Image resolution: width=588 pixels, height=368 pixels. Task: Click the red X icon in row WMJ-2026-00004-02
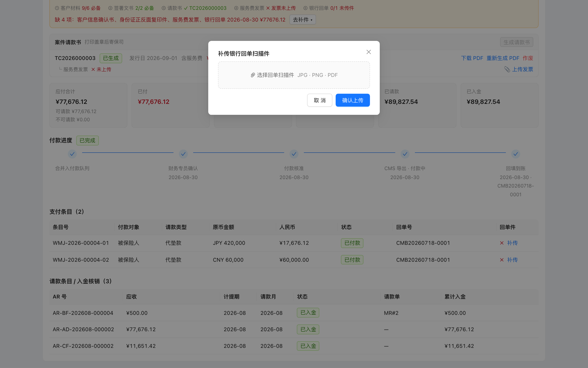[x=502, y=260]
